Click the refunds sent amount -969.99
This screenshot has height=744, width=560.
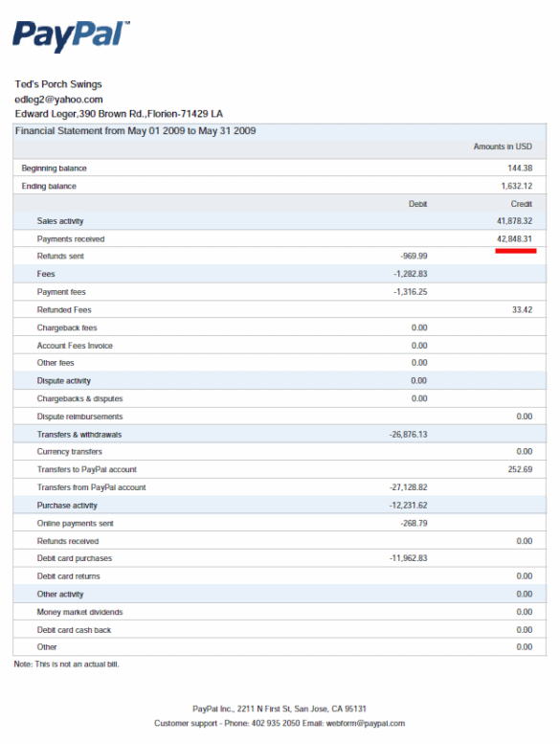point(414,257)
